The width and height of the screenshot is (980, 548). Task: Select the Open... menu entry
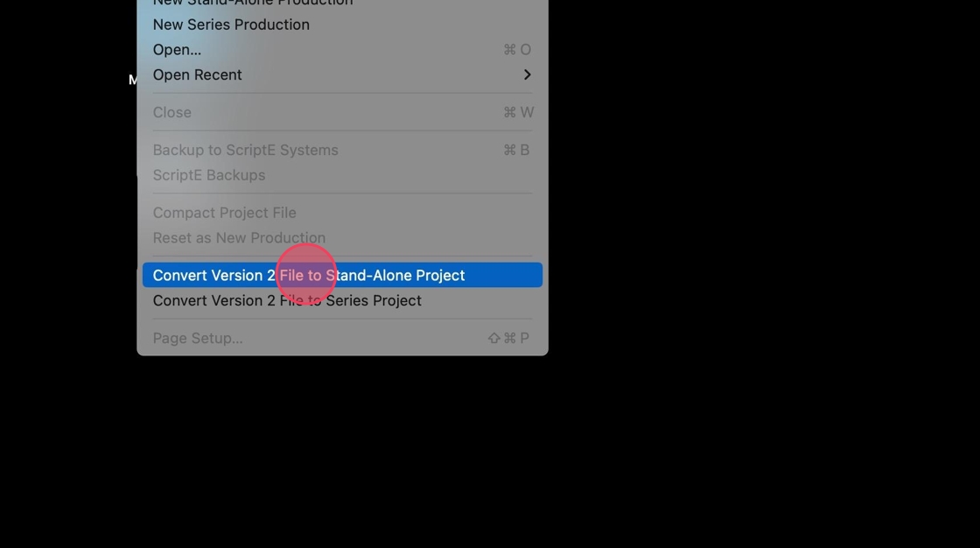(x=342, y=49)
